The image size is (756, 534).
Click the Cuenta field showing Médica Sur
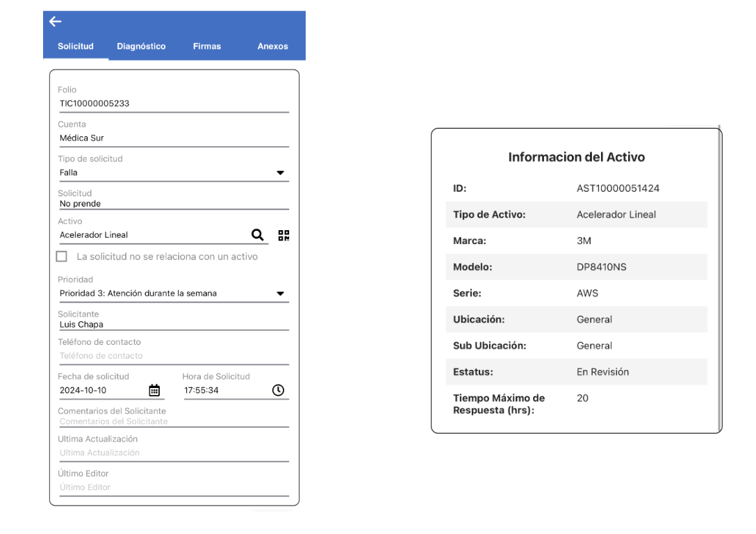[172, 138]
